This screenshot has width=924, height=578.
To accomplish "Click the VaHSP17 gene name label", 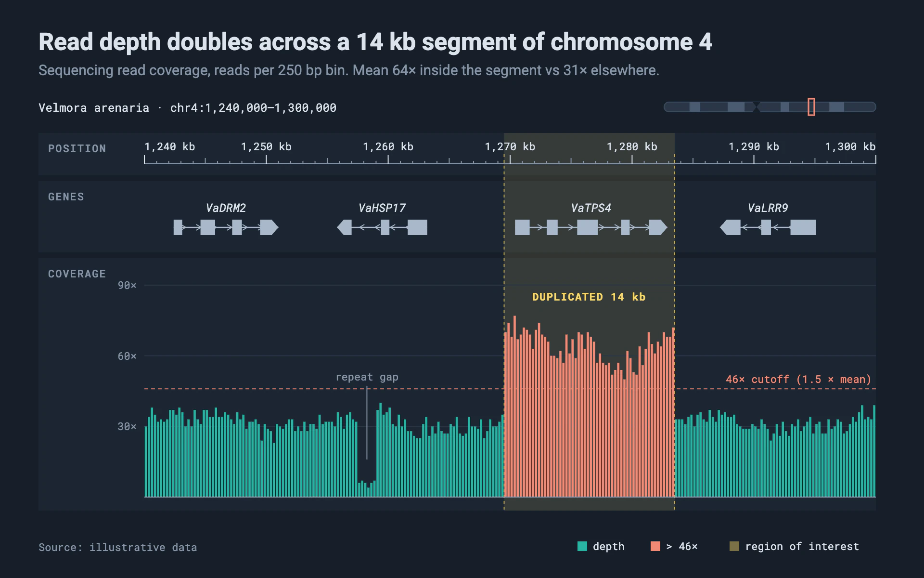I will (382, 208).
